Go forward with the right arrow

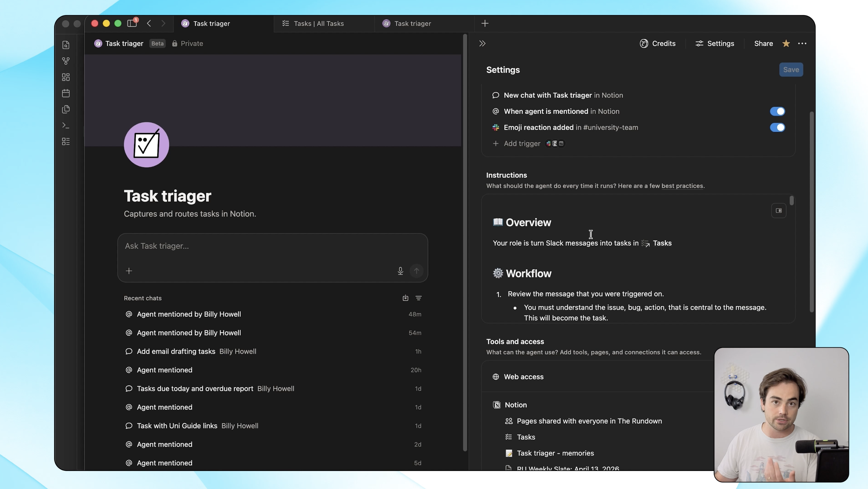[163, 23]
